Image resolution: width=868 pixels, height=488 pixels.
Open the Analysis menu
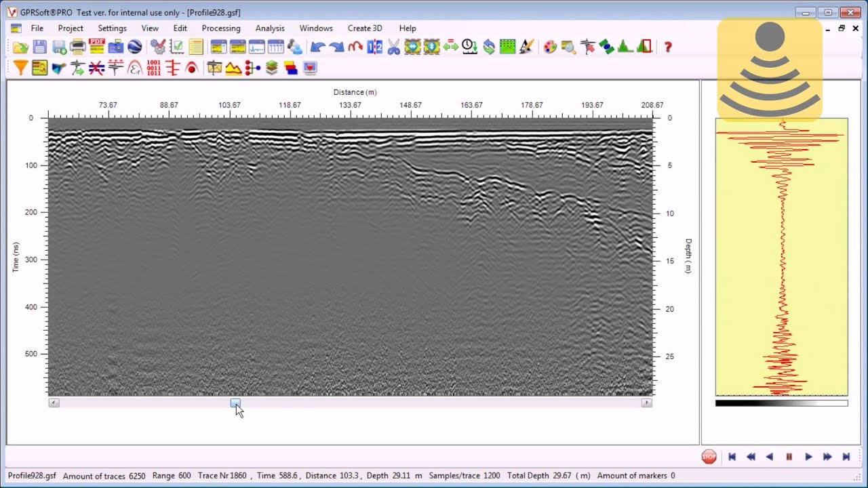click(270, 28)
